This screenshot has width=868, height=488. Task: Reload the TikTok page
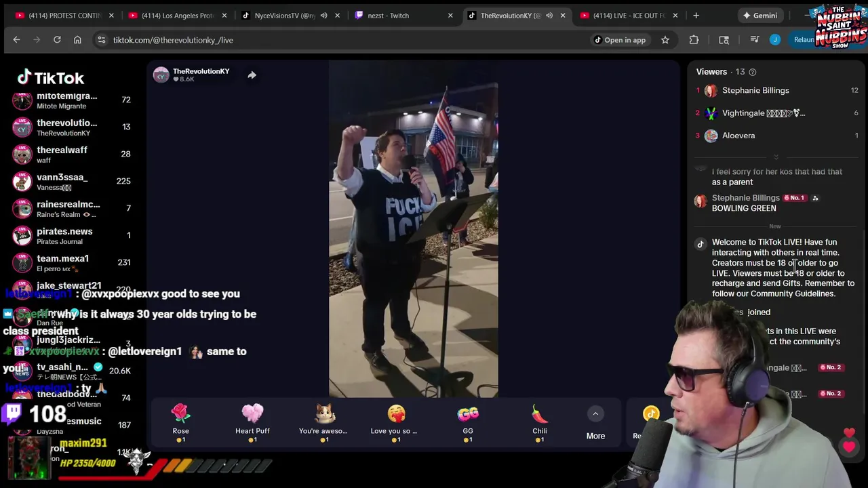point(57,40)
